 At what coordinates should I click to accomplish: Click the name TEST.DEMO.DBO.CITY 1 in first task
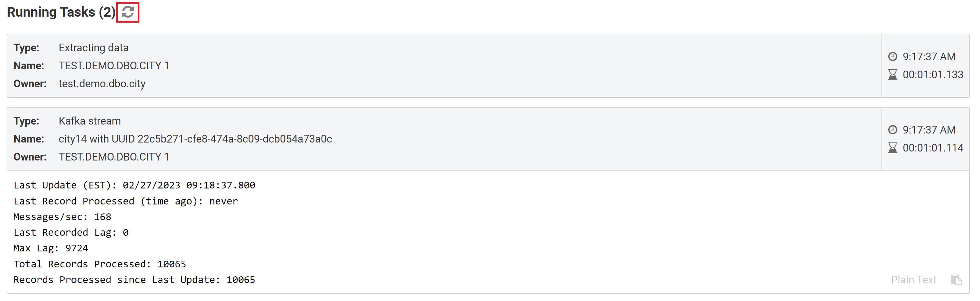pos(114,66)
